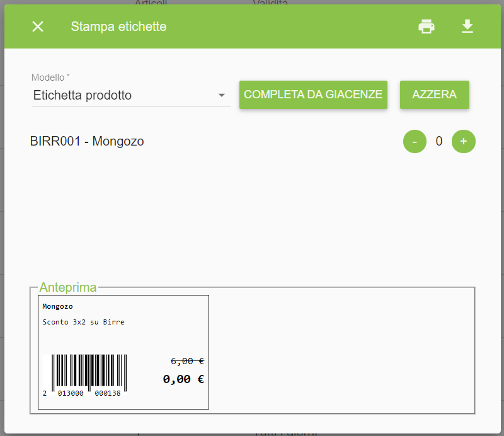Screen dimensions: 504x436
Task: Click the Stampa etichette dialog title
Action: click(118, 26)
